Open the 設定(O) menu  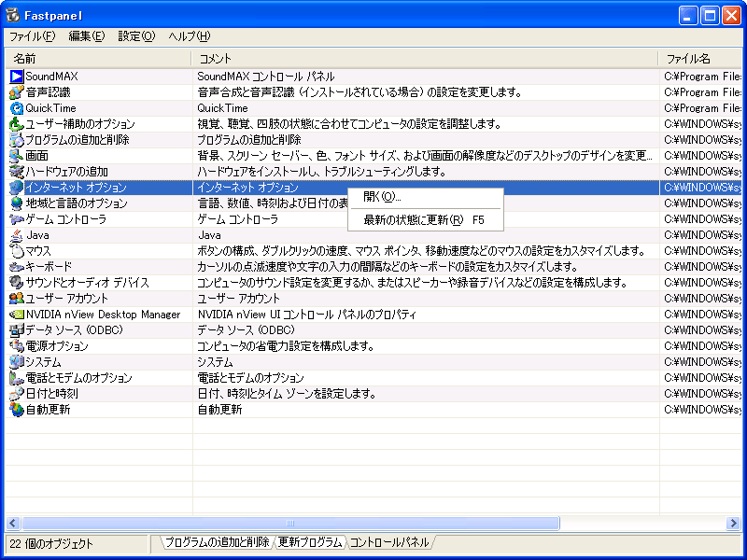[x=136, y=36]
